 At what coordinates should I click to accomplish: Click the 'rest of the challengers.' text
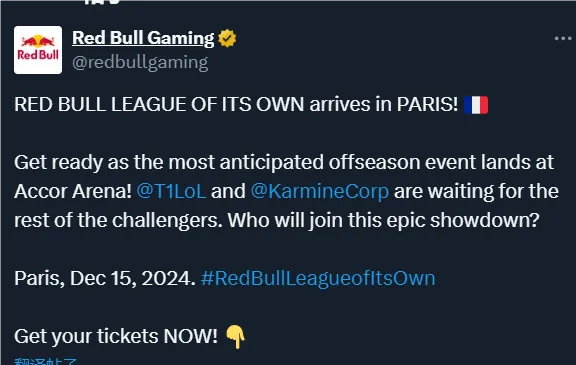(x=118, y=220)
